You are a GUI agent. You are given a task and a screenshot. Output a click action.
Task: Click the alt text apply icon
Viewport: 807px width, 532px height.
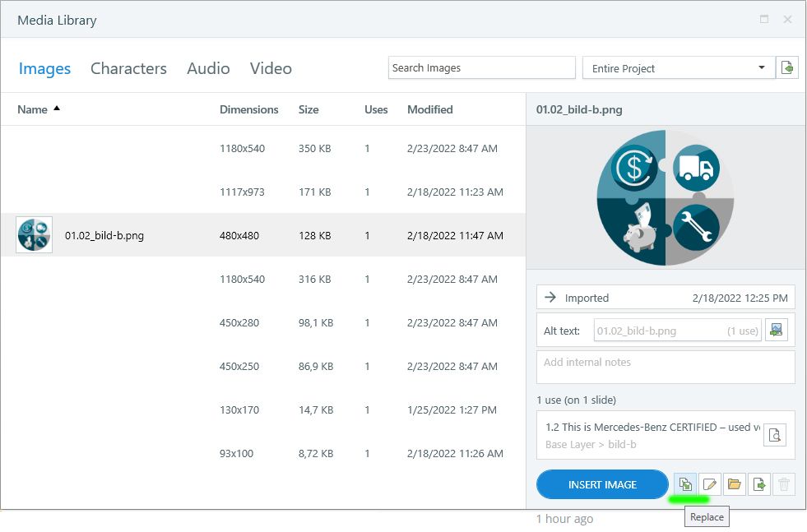[775, 331]
